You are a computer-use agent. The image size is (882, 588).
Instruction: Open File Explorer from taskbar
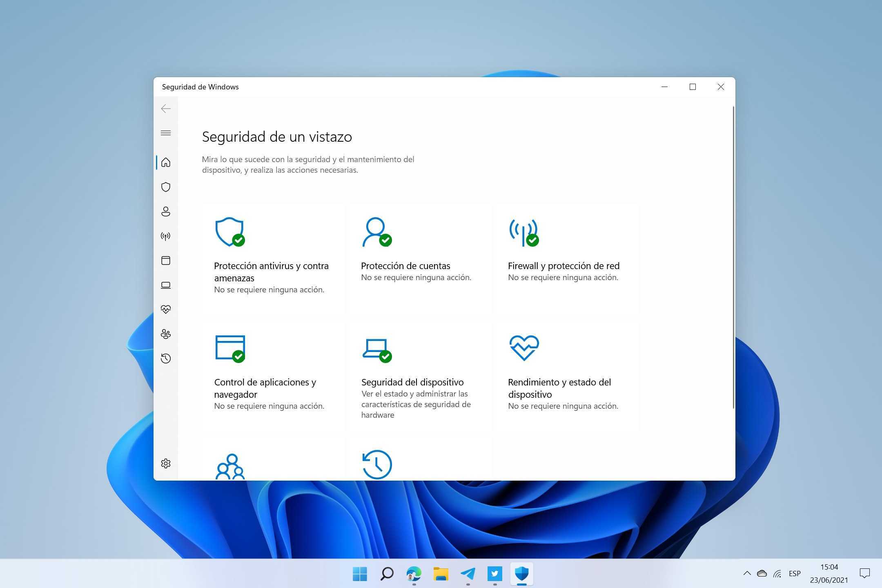tap(441, 574)
